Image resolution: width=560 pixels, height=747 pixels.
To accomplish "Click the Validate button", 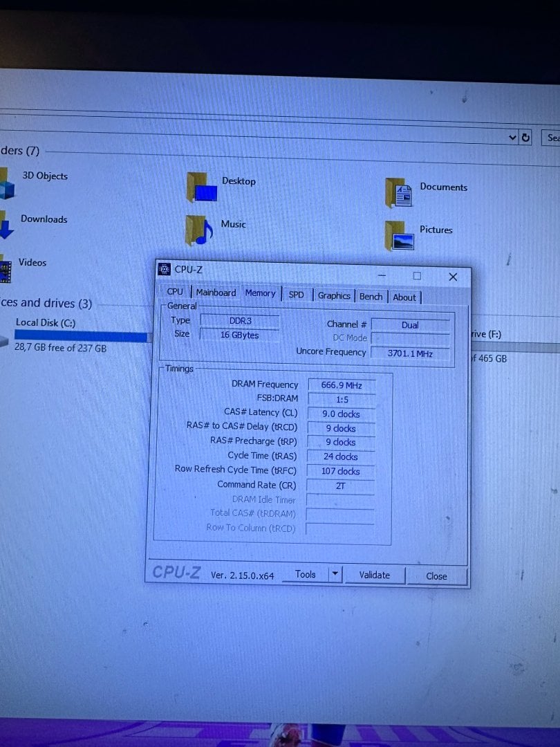I will point(374,575).
